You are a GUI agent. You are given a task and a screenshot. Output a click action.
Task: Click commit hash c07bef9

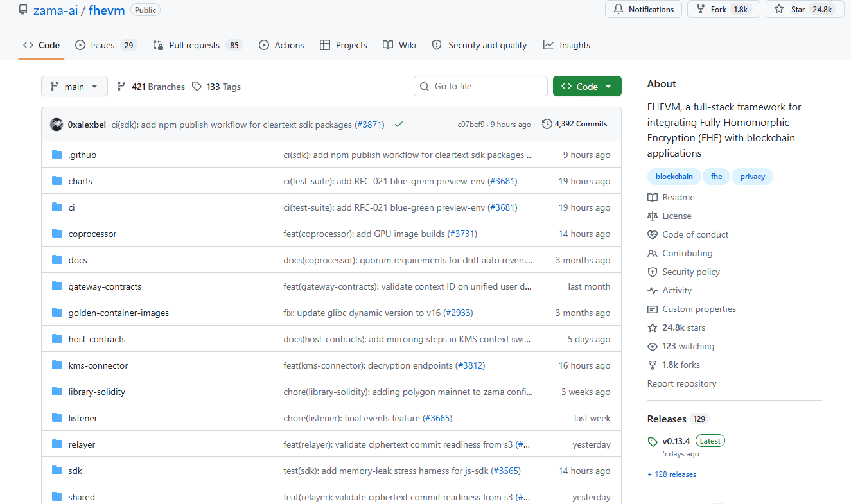click(x=471, y=125)
